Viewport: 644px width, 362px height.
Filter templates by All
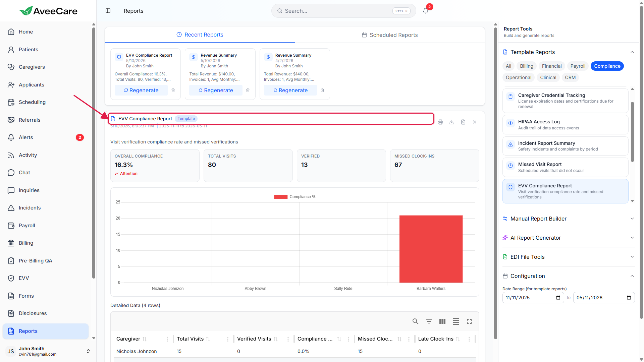[508, 66]
